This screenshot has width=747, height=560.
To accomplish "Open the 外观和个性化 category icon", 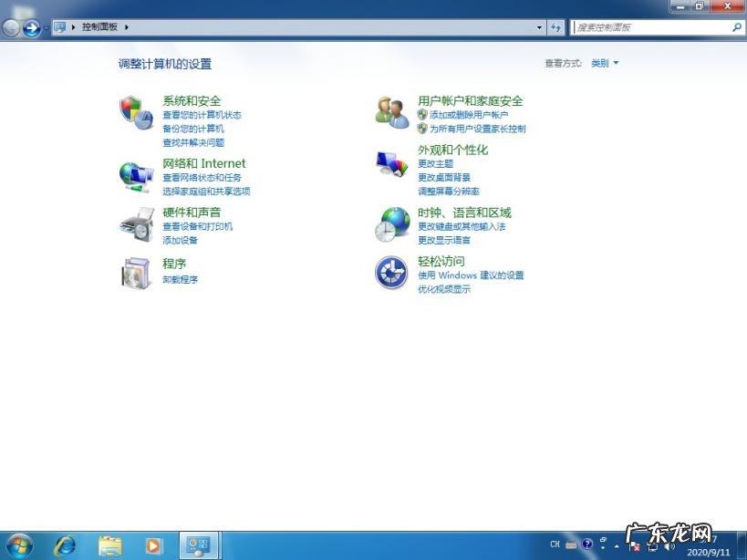I will [x=391, y=165].
